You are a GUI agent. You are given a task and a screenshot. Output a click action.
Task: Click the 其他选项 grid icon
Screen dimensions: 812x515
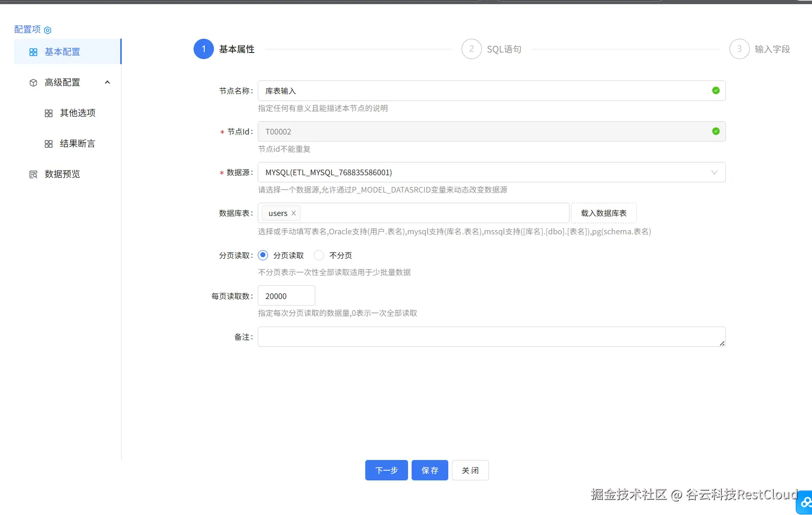click(x=49, y=113)
